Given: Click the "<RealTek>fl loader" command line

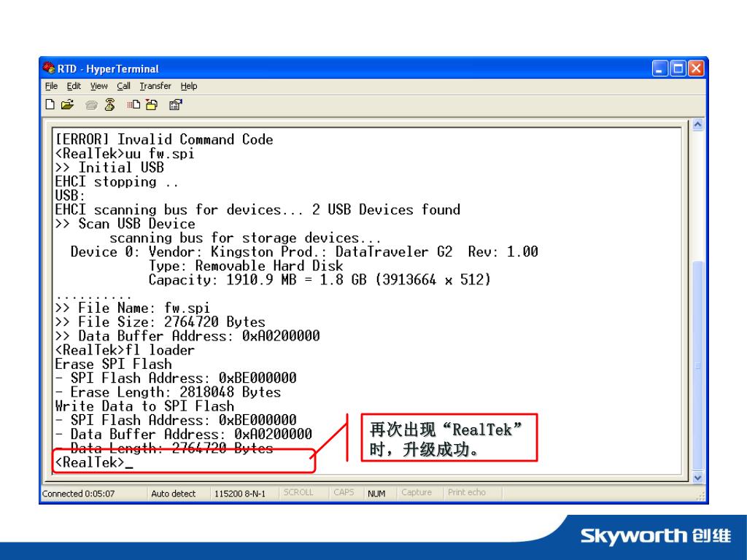Looking at the screenshot, I should click(x=125, y=350).
